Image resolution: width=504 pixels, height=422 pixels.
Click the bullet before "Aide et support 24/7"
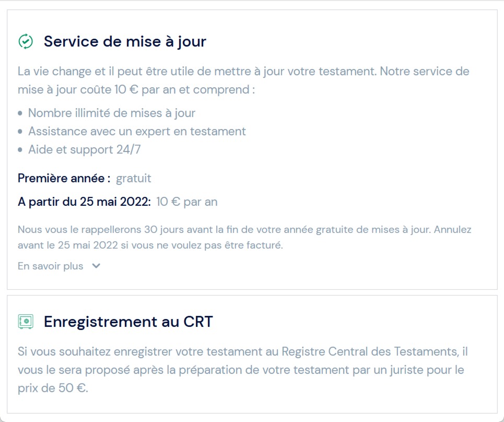click(x=20, y=150)
